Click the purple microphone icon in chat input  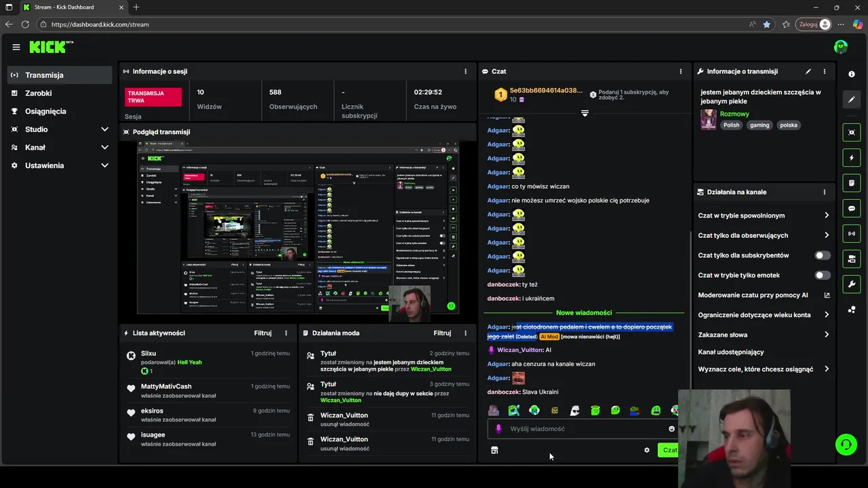click(x=498, y=428)
